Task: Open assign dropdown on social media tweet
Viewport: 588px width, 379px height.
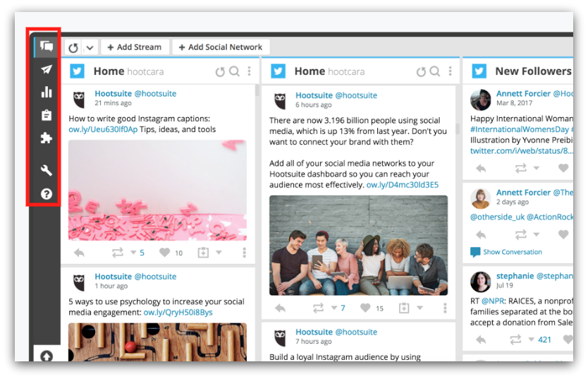Action: pyautogui.click(x=419, y=308)
